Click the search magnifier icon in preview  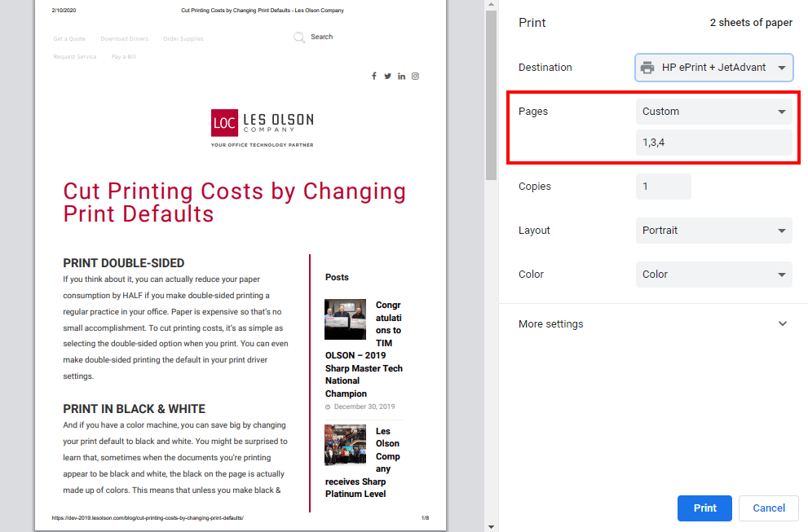[x=299, y=37]
